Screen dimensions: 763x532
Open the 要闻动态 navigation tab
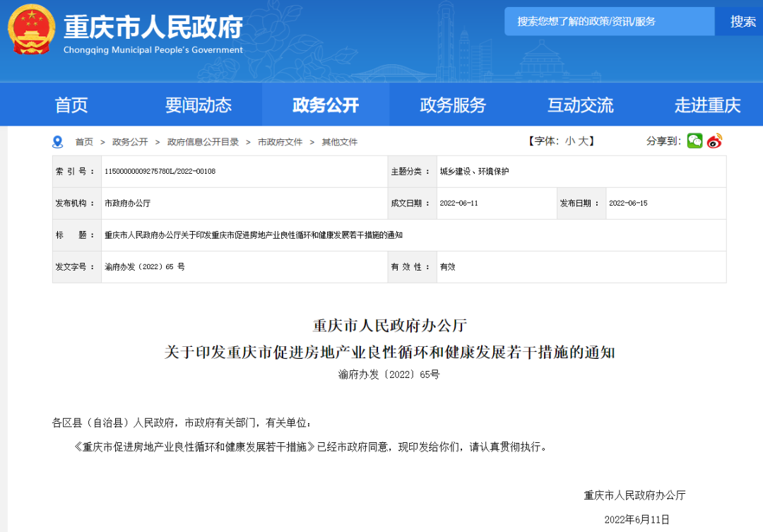199,105
